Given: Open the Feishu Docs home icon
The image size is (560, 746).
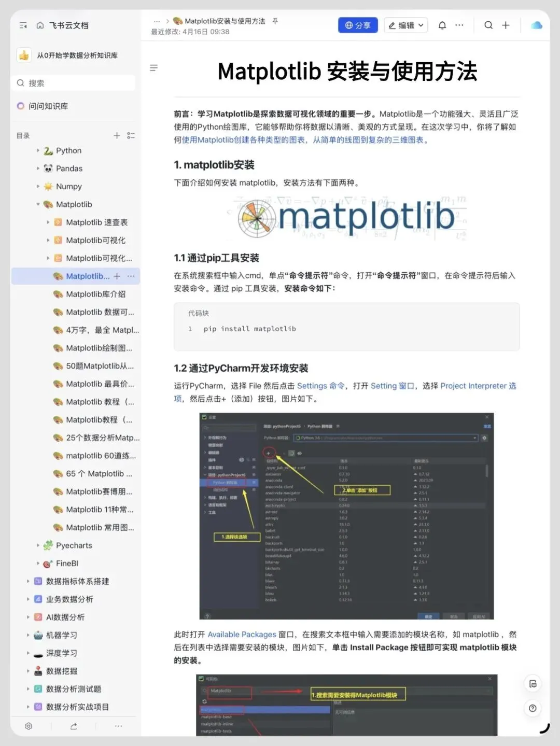Looking at the screenshot, I should point(40,25).
